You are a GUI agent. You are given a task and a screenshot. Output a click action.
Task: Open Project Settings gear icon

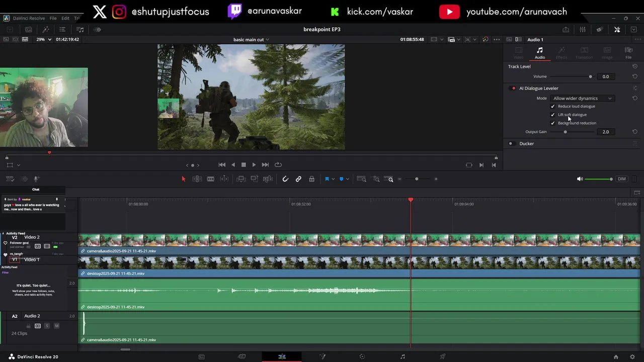pyautogui.click(x=632, y=357)
